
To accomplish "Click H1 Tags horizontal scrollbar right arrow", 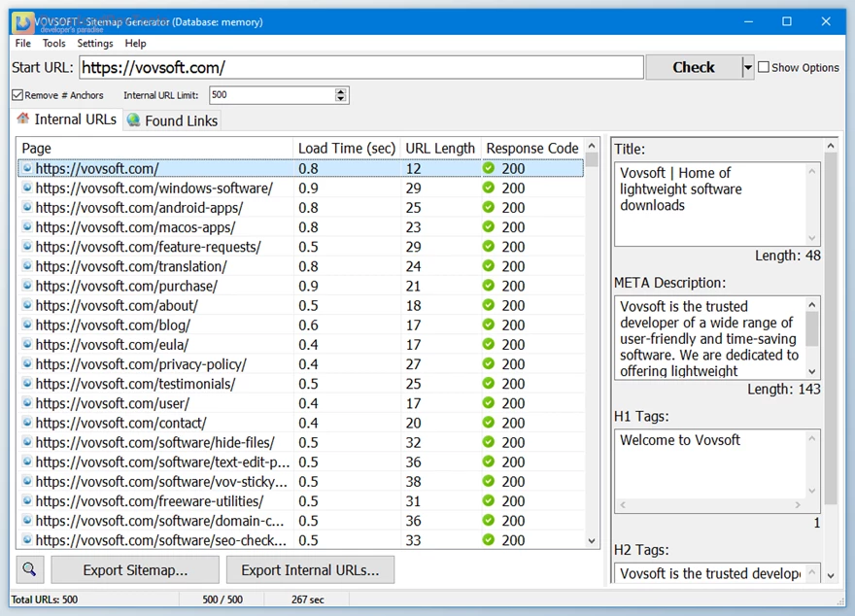I will pyautogui.click(x=798, y=505).
